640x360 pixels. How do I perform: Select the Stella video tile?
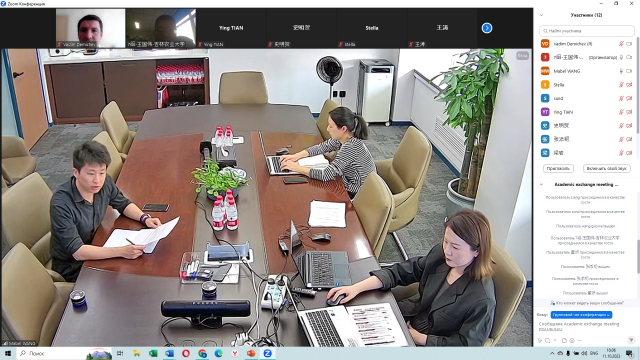tap(371, 28)
